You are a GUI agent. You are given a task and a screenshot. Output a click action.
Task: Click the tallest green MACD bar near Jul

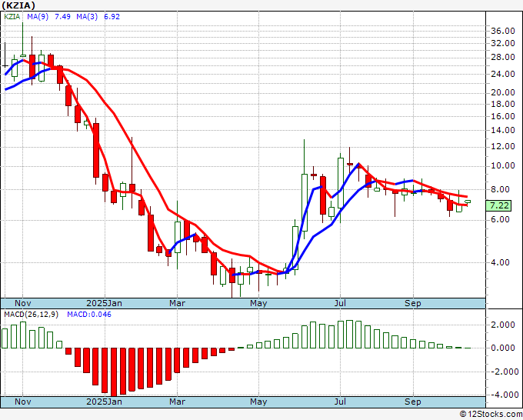(x=349, y=335)
